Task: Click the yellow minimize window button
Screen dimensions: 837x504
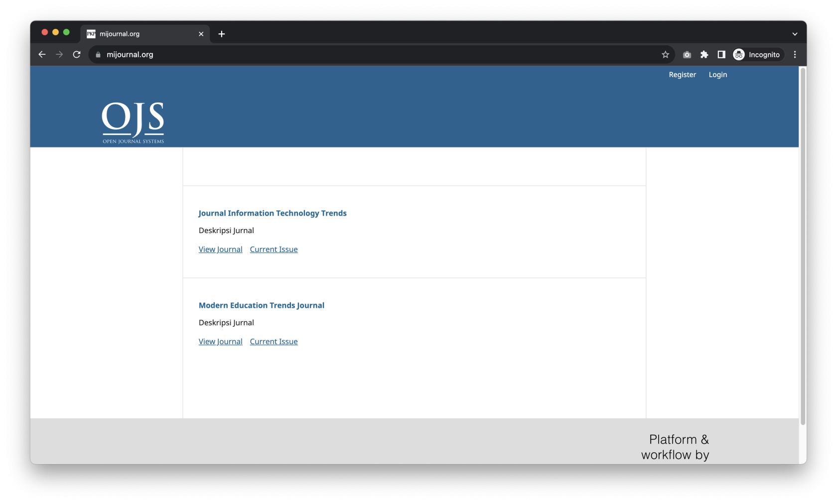Action: [55, 32]
